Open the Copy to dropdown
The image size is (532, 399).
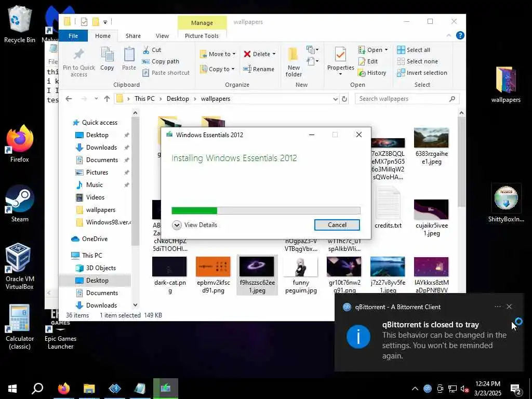(217, 69)
